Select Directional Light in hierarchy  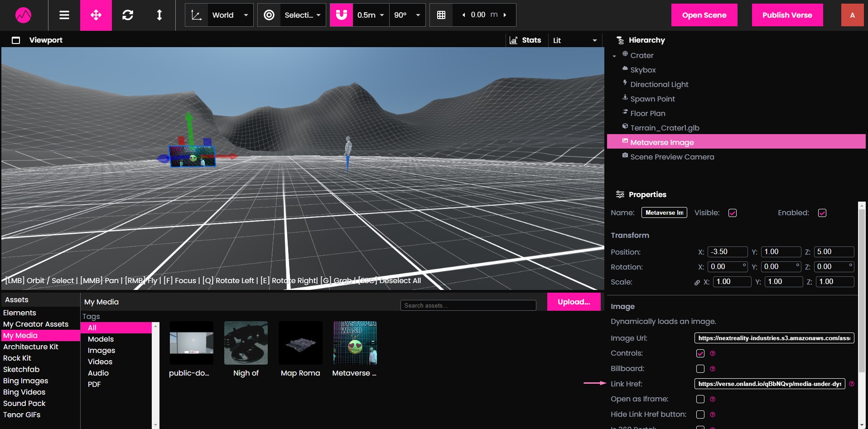click(x=659, y=84)
